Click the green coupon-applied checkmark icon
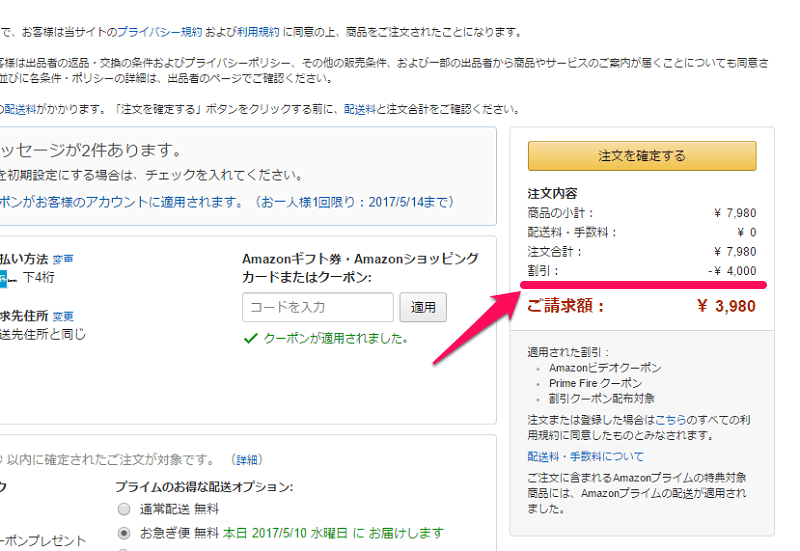Image resolution: width=800 pixels, height=551 pixels. click(x=250, y=338)
